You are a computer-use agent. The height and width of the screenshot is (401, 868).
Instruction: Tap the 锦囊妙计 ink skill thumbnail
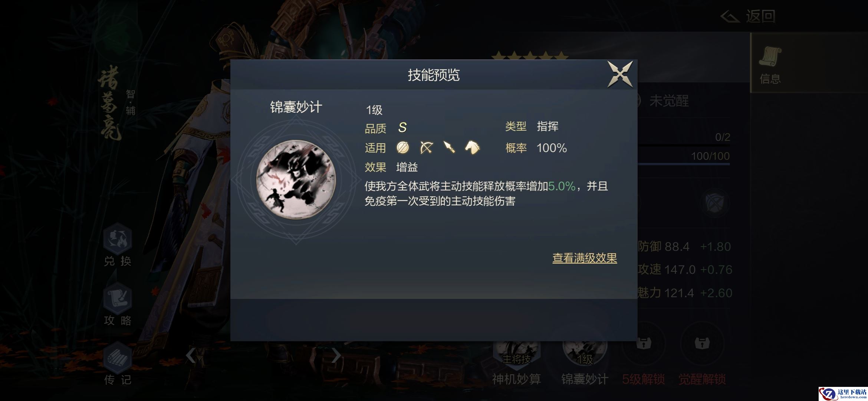pyautogui.click(x=296, y=179)
